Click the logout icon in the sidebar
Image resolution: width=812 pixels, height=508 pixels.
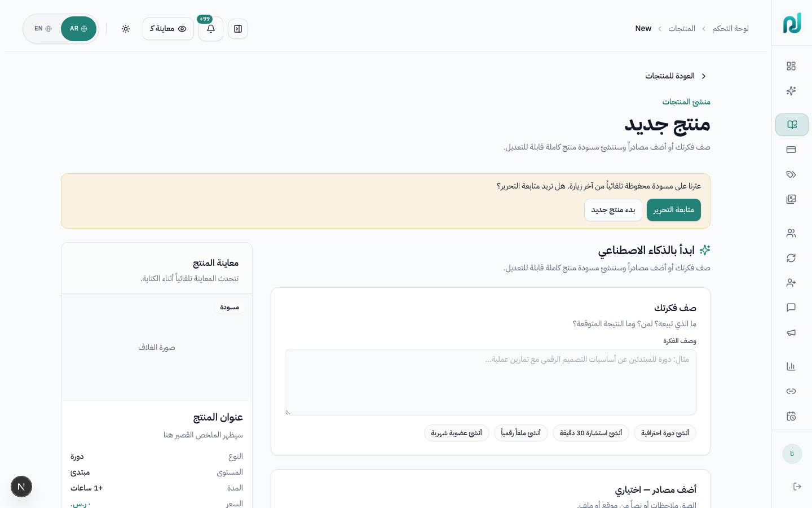797,487
